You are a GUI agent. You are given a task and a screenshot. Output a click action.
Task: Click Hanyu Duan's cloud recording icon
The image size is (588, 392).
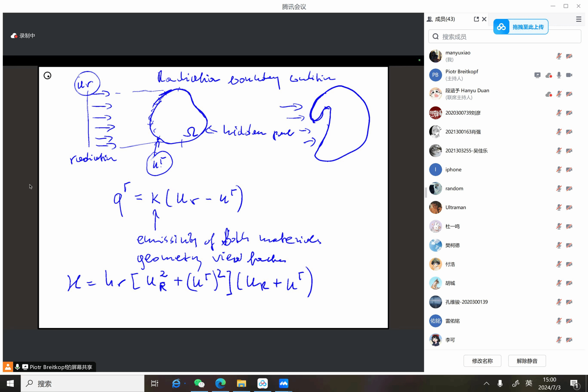(x=549, y=94)
